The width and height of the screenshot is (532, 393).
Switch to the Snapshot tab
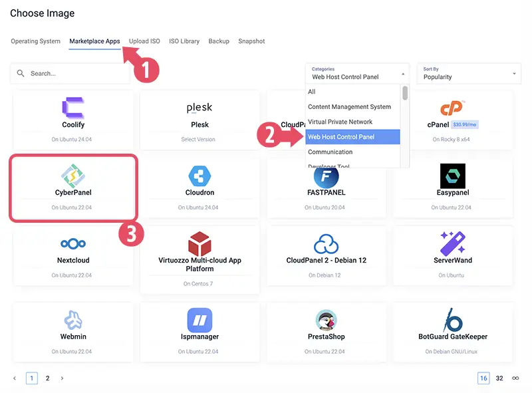(251, 41)
